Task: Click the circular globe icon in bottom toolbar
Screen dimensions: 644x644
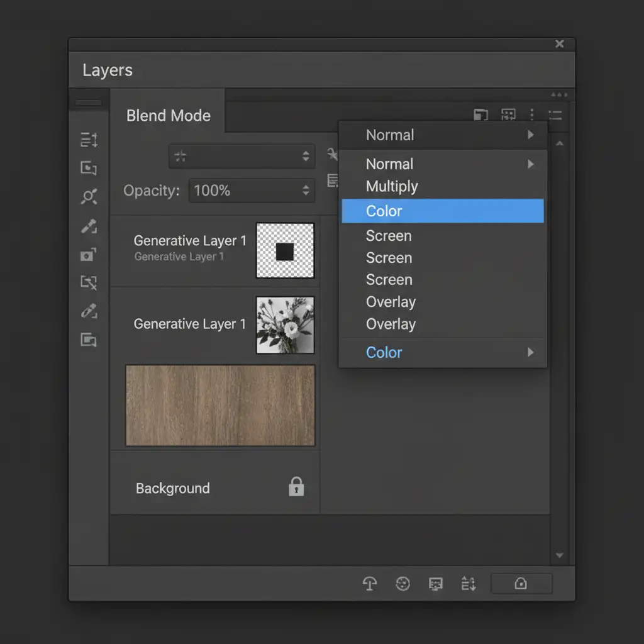Action: pyautogui.click(x=402, y=584)
